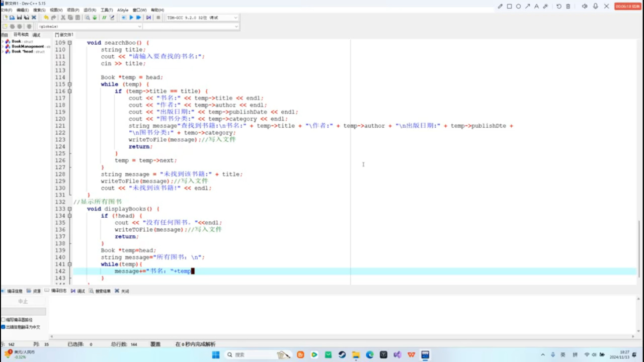Select the arrow annotation tool

point(527,6)
